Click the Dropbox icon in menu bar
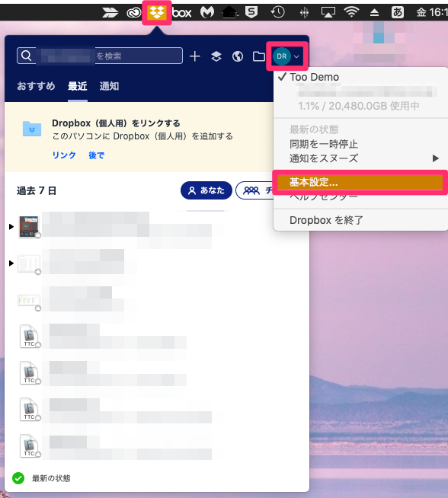 157,12
